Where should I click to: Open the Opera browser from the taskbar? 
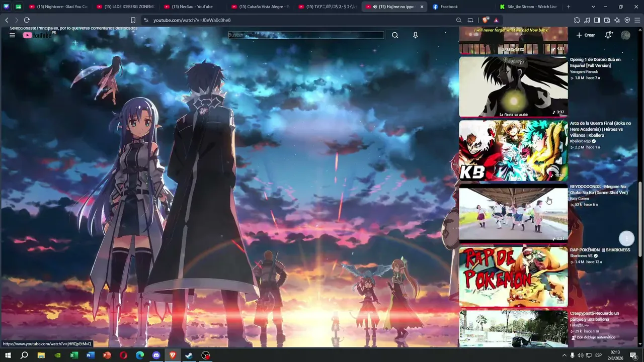tap(123, 355)
